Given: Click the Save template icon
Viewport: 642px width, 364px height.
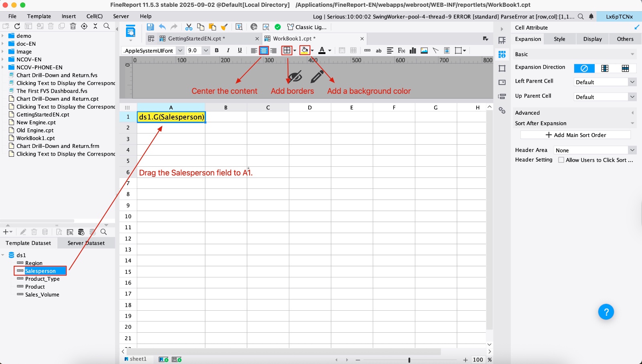Looking at the screenshot, I should [x=150, y=27].
